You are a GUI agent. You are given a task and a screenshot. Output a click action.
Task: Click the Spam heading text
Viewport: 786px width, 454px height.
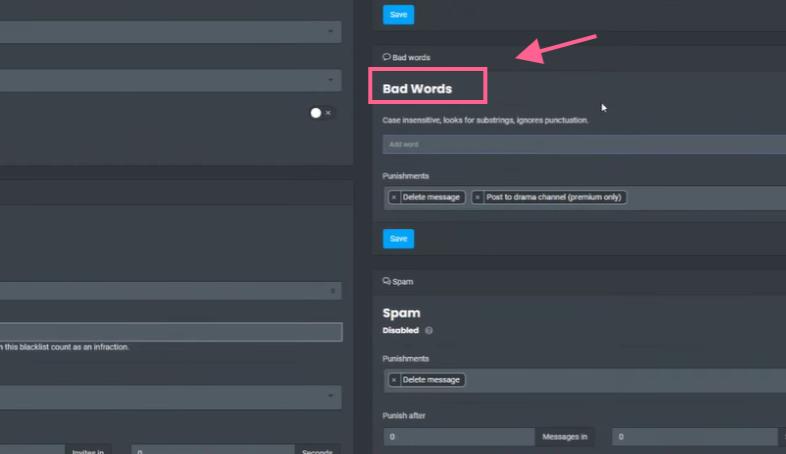(402, 313)
